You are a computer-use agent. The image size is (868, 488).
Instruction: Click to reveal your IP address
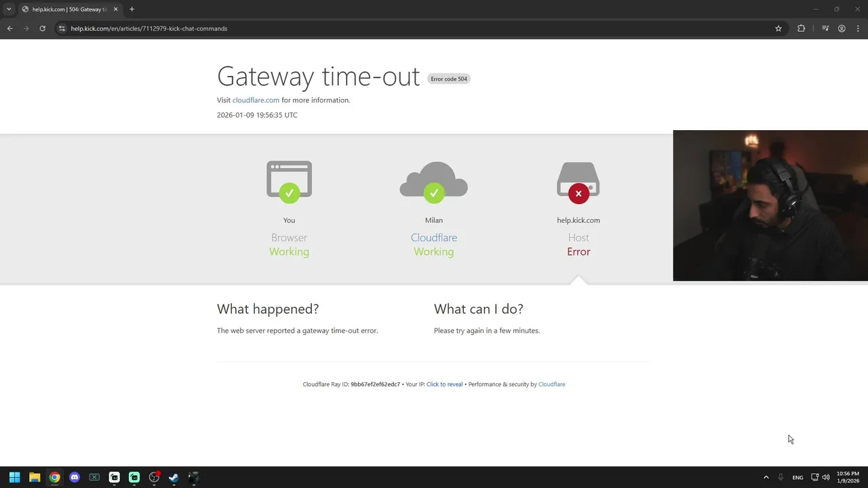point(444,384)
